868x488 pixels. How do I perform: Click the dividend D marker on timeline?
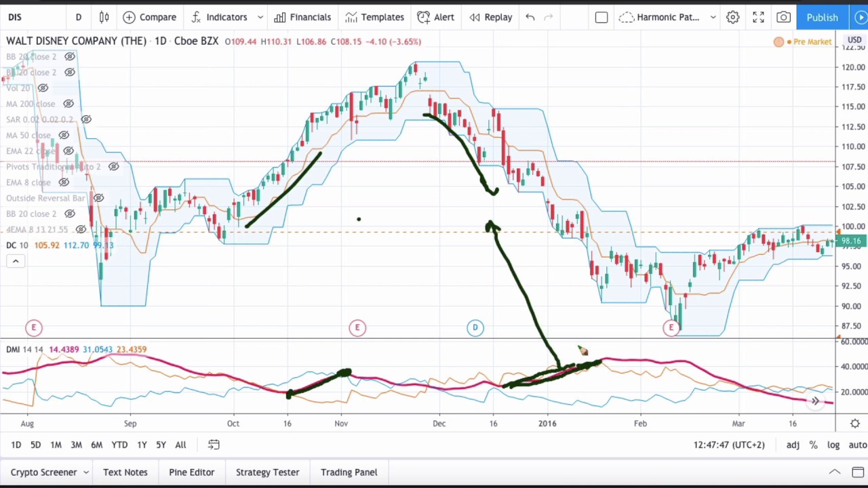475,328
